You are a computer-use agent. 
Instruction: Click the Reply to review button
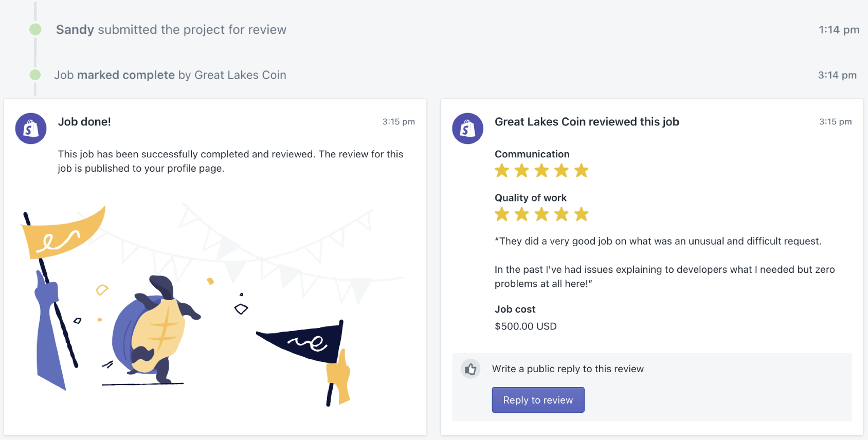click(538, 400)
